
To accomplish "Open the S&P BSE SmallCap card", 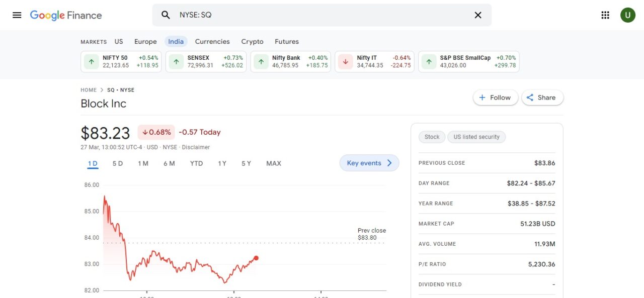I will coord(469,62).
